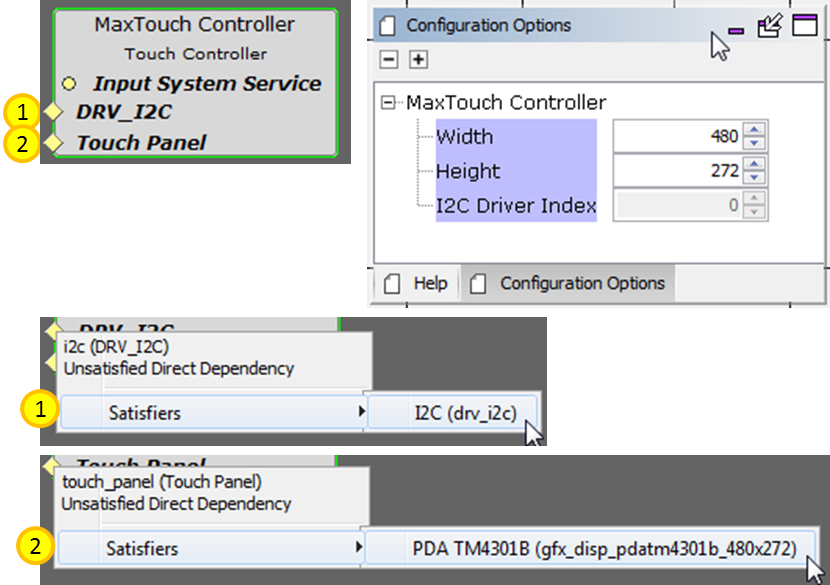Image resolution: width=830 pixels, height=585 pixels.
Task: Click the DRV_I2C diamond dependency connector
Action: 53,112
